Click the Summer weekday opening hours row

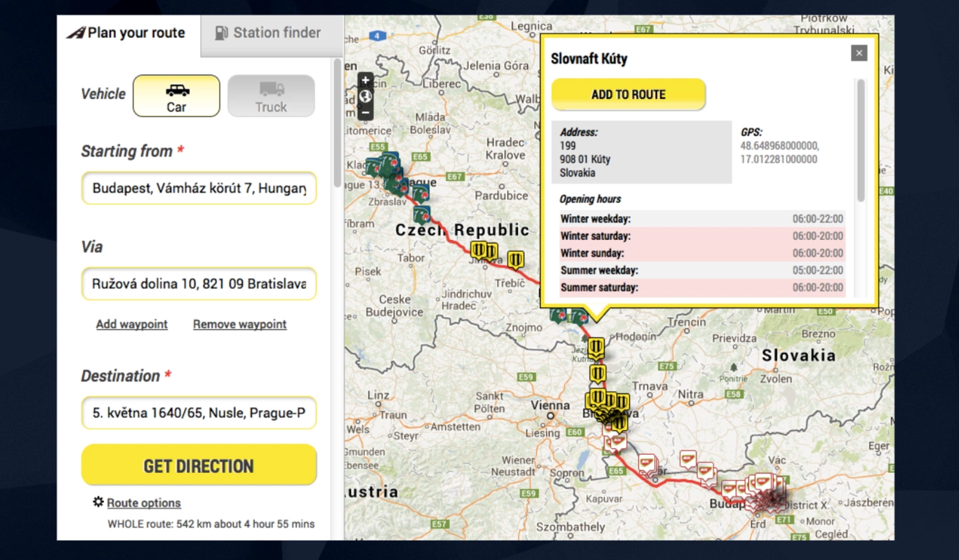tap(702, 270)
